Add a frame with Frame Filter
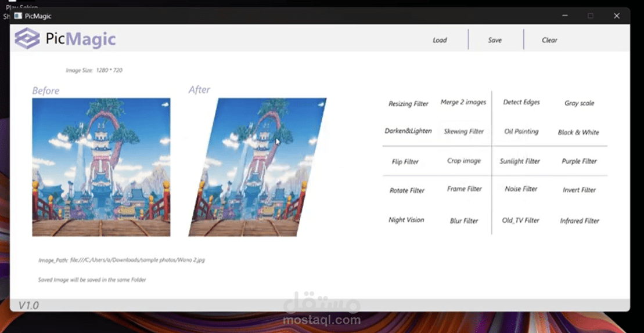644x333 pixels. [x=464, y=189]
